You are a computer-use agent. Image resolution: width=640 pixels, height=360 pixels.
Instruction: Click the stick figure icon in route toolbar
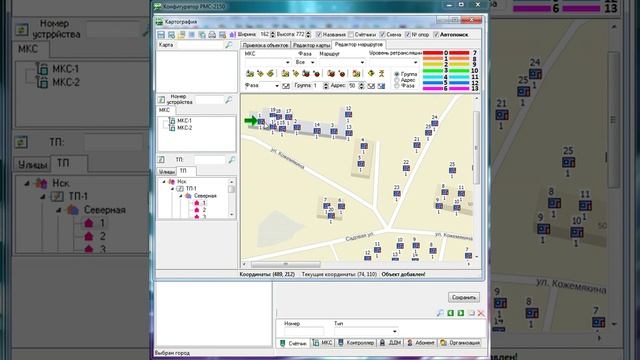pos(382,73)
